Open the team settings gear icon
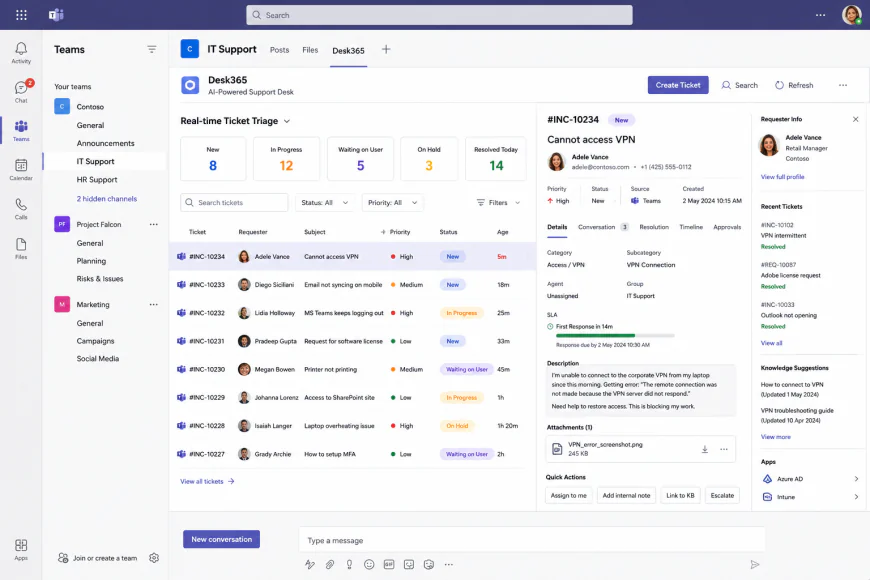This screenshot has width=870, height=580. (x=154, y=558)
